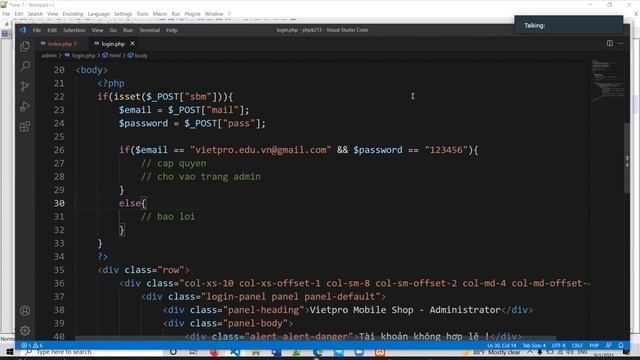Change PHP language mode in the status bar
The width and height of the screenshot is (640, 360).
(594, 345)
